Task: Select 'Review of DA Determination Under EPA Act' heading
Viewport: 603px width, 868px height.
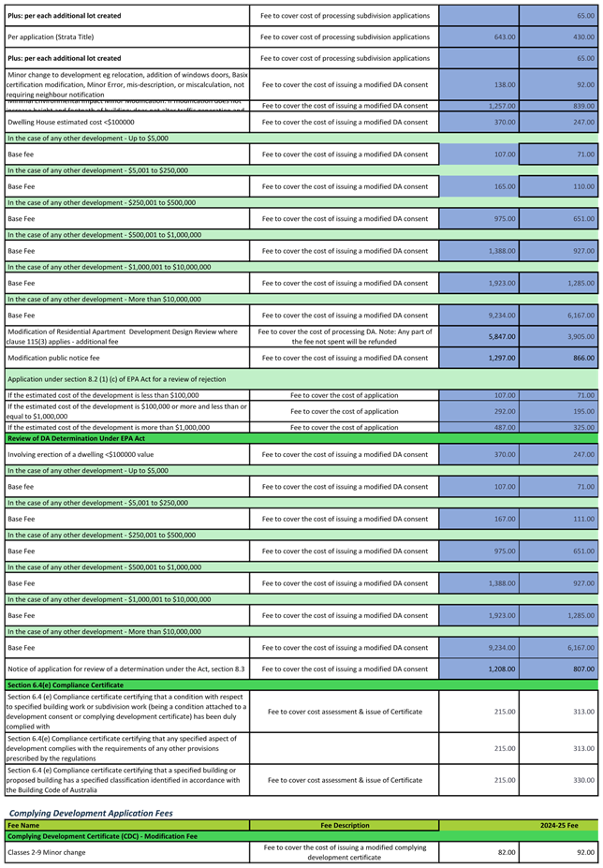Action: (x=301, y=438)
